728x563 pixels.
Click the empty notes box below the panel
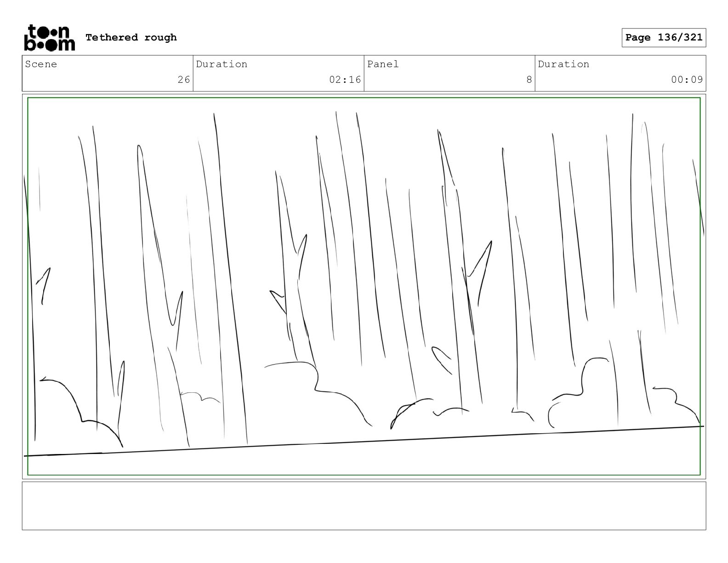pos(364,506)
